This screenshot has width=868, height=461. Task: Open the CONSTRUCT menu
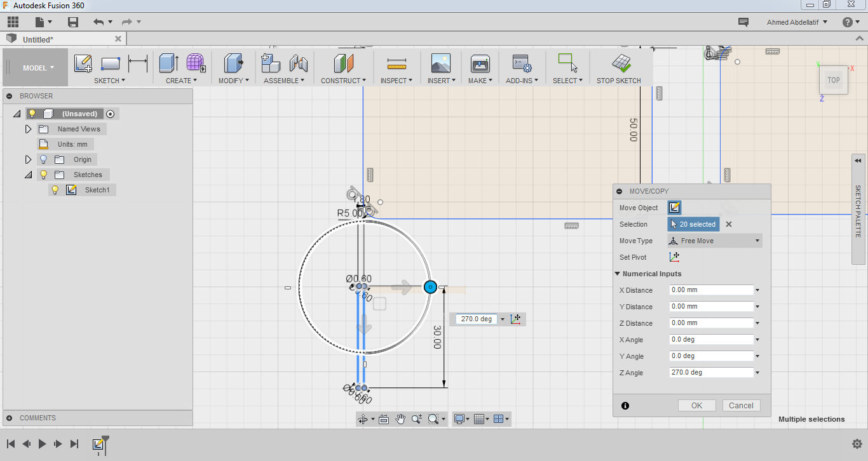pyautogui.click(x=343, y=81)
